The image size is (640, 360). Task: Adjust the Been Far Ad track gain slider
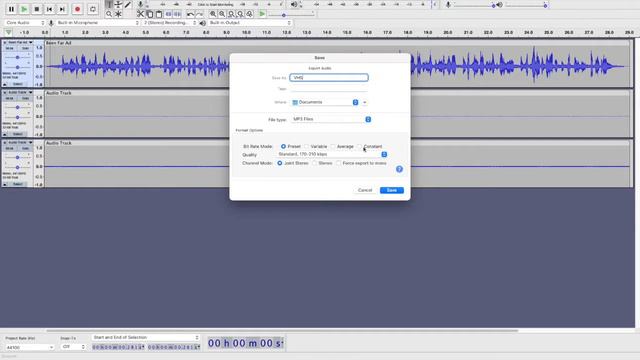[17, 57]
